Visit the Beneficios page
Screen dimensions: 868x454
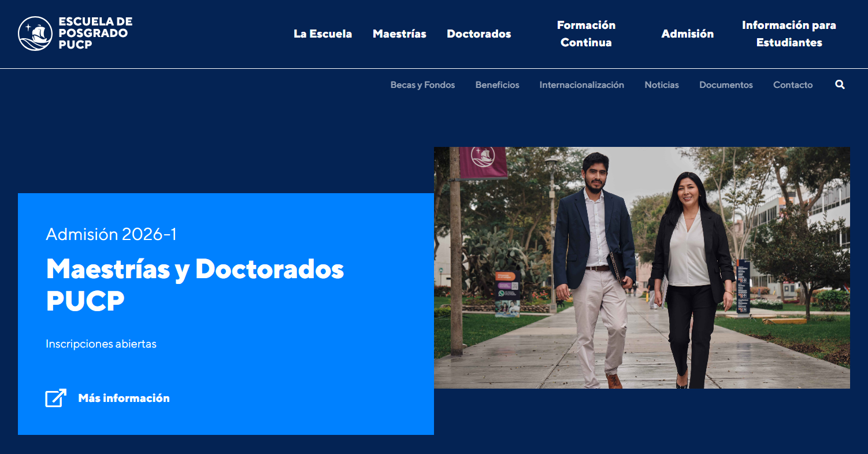(497, 85)
